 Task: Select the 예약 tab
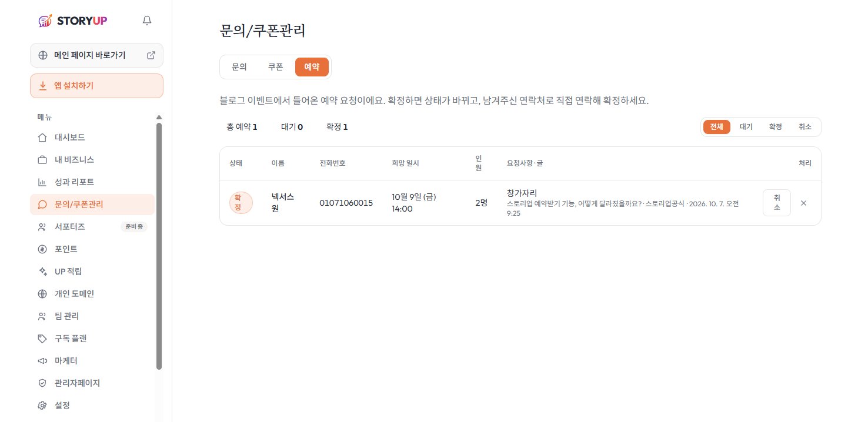pyautogui.click(x=312, y=67)
